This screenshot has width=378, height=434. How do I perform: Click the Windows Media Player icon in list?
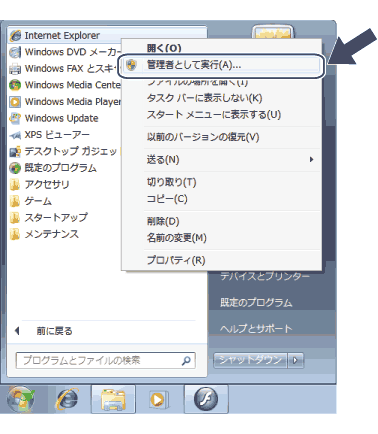click(15, 102)
